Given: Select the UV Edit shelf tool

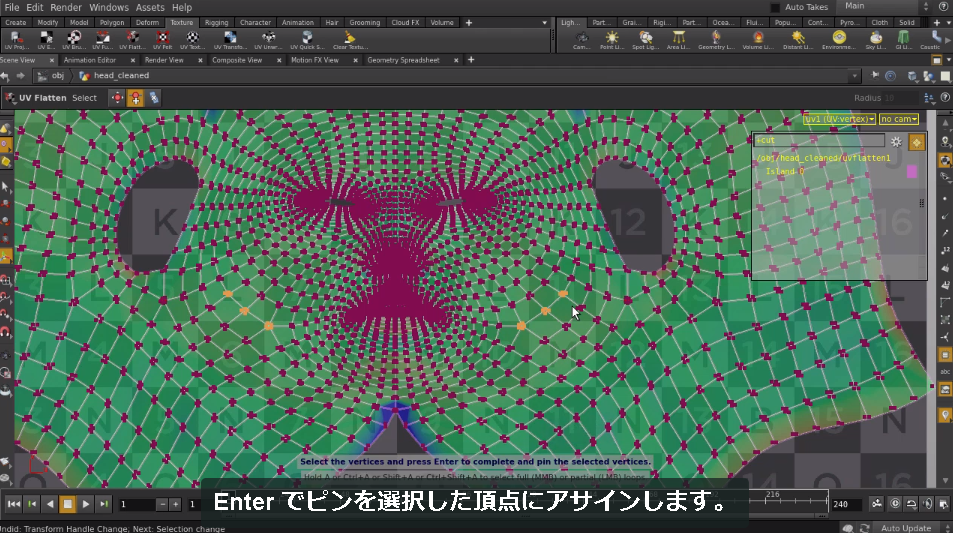Looking at the screenshot, I should pos(46,40).
